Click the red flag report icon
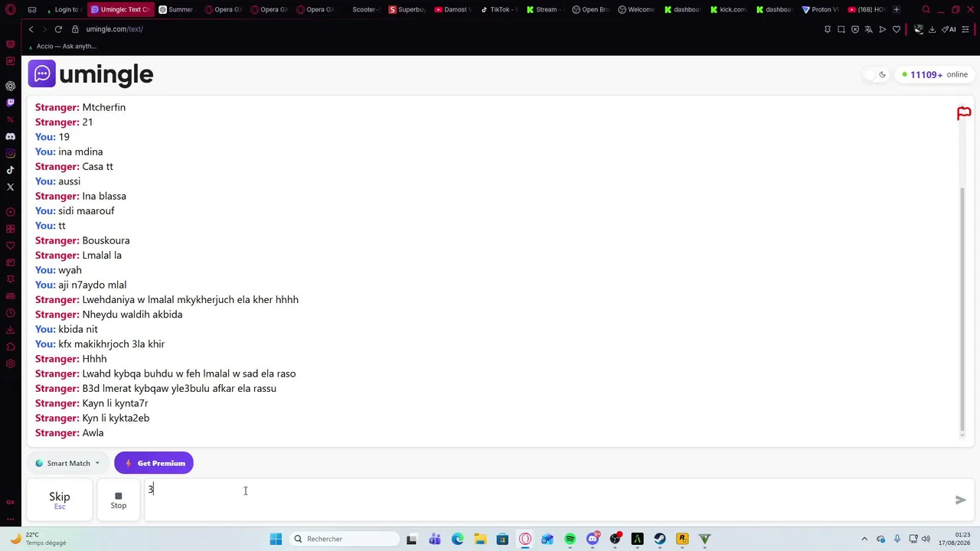This screenshot has width=980, height=551. 964,114
